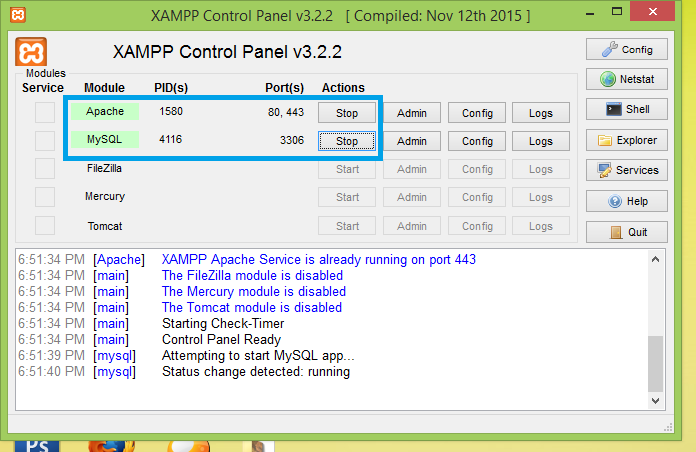Click log line about Apache running on port 443
Screen dimensions: 696x452
click(319, 259)
